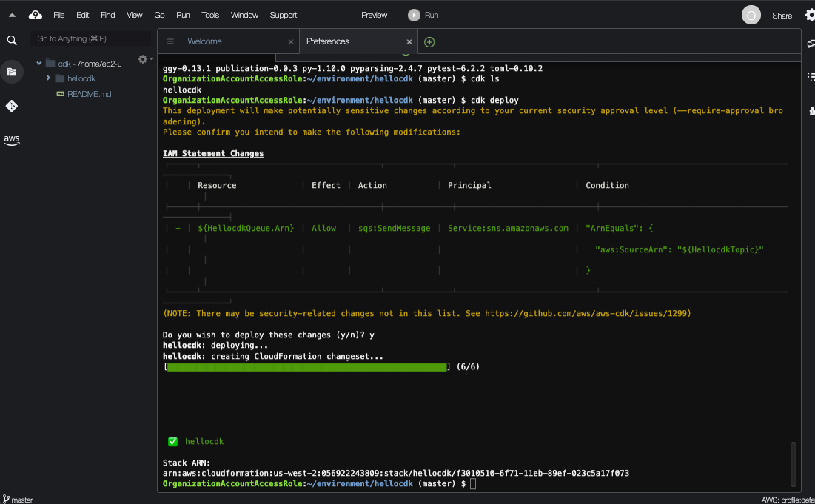Screen dimensions: 815x504
Task: Click the "Service:sns.amazonaws.com" principal cell
Action: 508,228
